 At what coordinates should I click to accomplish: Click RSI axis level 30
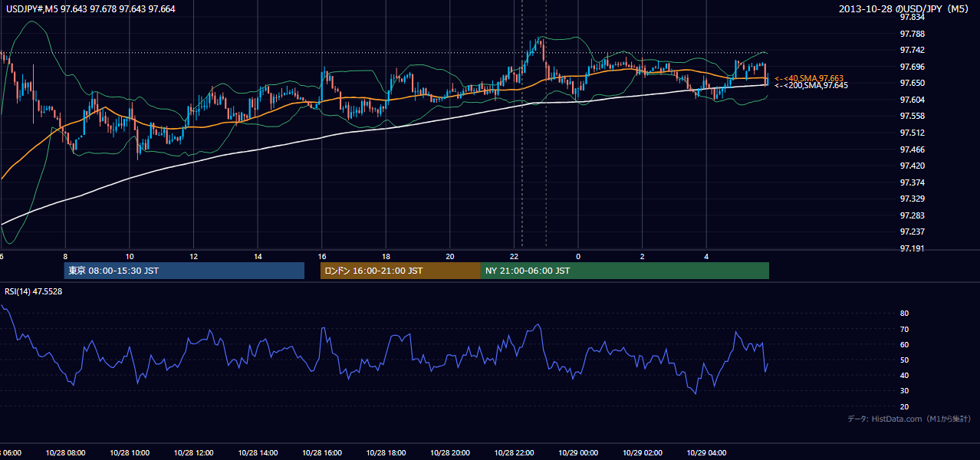904,391
